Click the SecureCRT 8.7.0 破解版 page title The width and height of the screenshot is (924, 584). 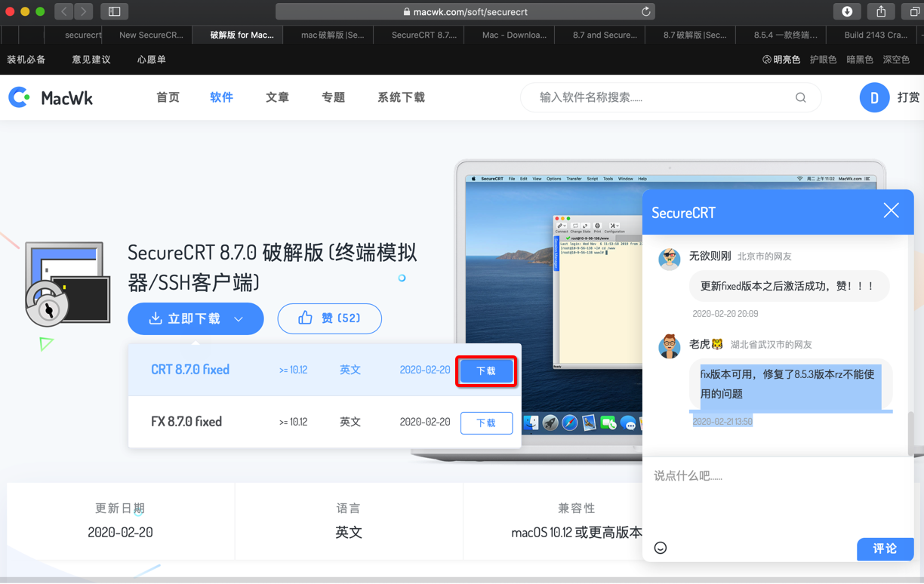[273, 267]
